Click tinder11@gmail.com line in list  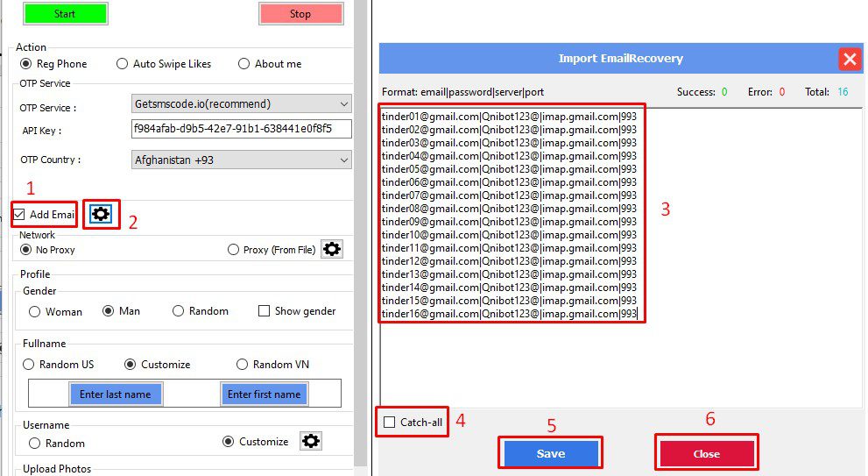[x=509, y=248]
